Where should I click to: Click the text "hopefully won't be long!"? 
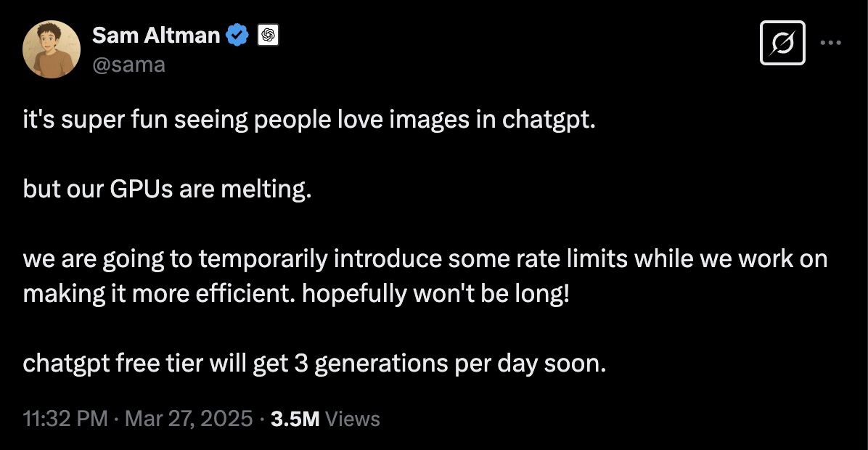(435, 294)
